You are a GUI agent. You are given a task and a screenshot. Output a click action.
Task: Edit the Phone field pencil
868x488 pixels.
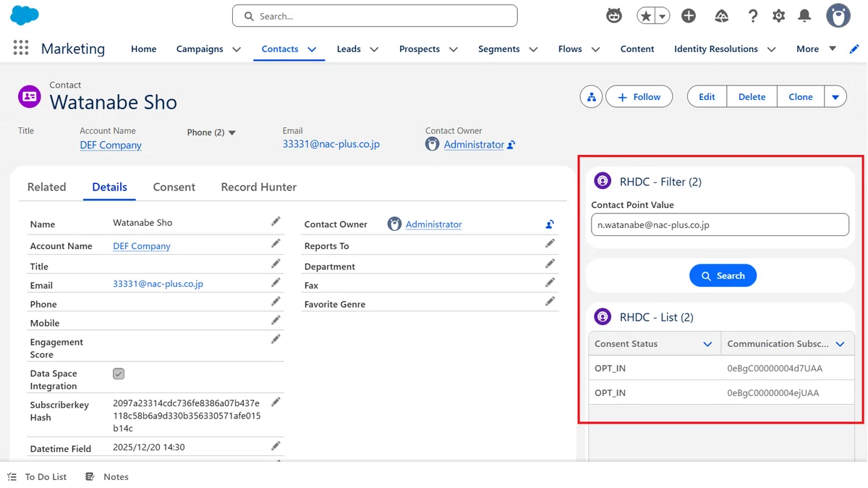pos(276,301)
